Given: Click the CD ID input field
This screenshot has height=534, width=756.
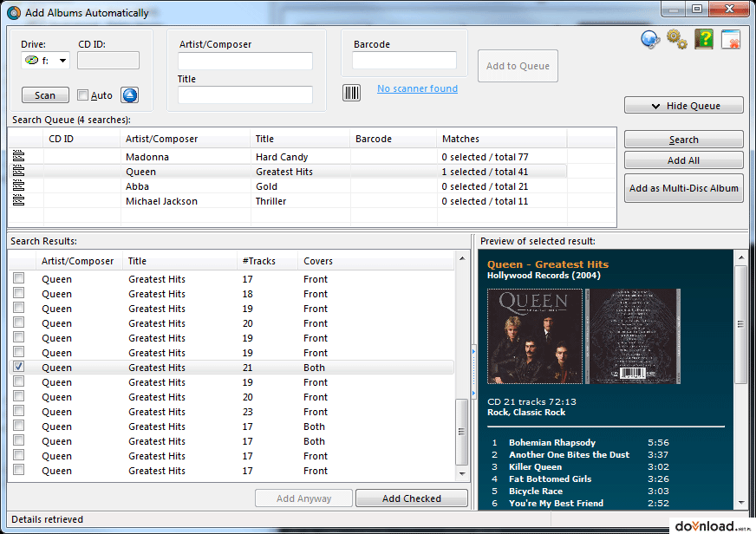Looking at the screenshot, I should [108, 61].
